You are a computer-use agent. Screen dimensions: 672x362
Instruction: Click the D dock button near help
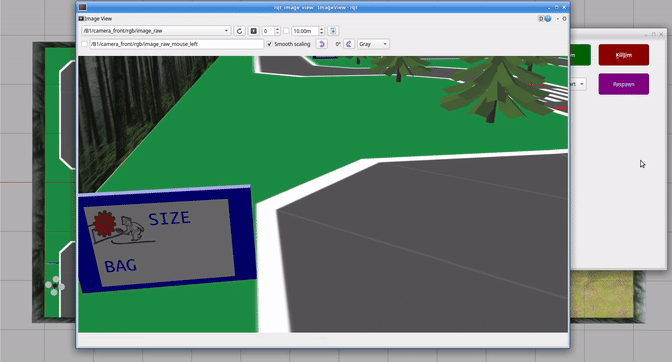(x=541, y=19)
